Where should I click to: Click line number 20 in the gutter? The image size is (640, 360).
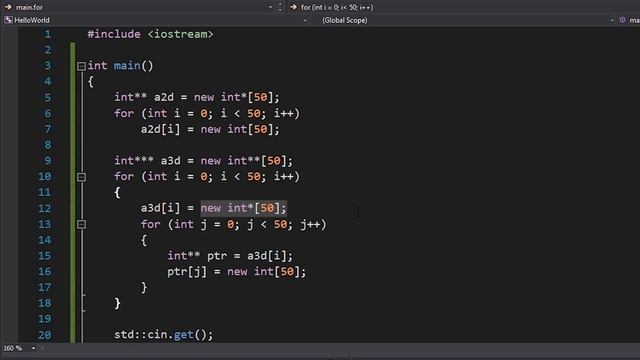coord(44,335)
